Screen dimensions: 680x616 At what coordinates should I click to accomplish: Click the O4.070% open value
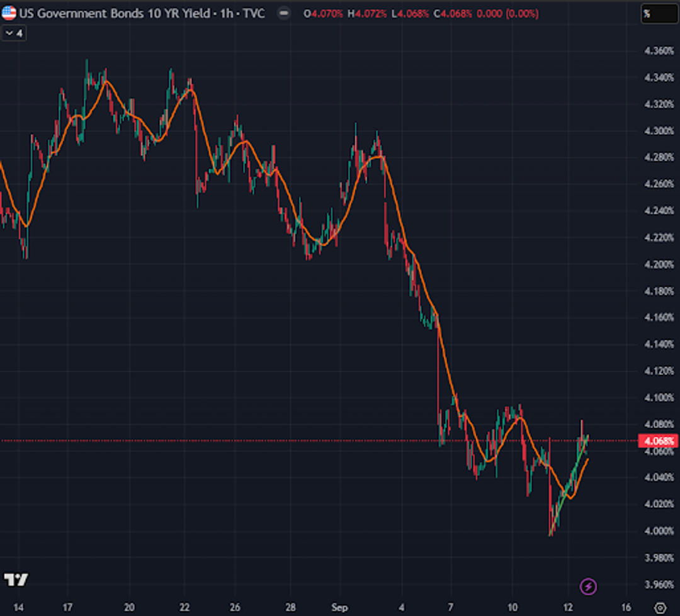323,14
